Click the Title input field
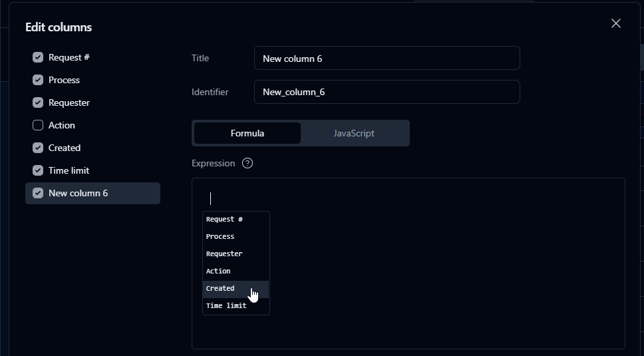 [387, 59]
